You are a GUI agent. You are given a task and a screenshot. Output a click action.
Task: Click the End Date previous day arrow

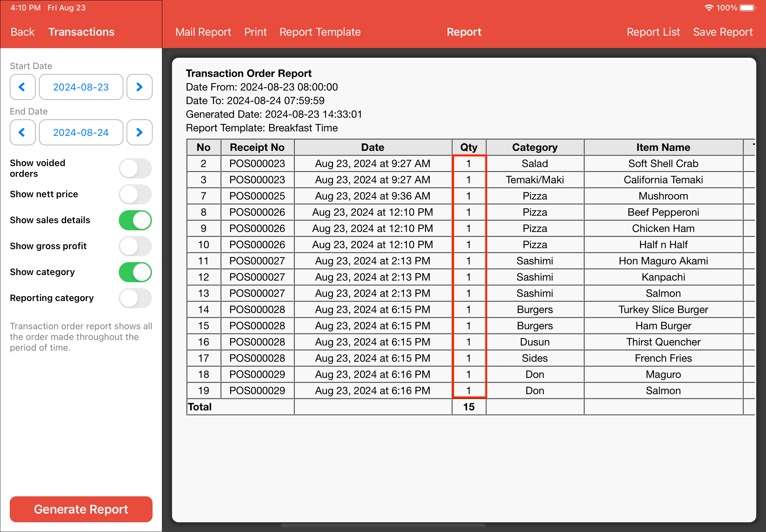[x=22, y=132]
